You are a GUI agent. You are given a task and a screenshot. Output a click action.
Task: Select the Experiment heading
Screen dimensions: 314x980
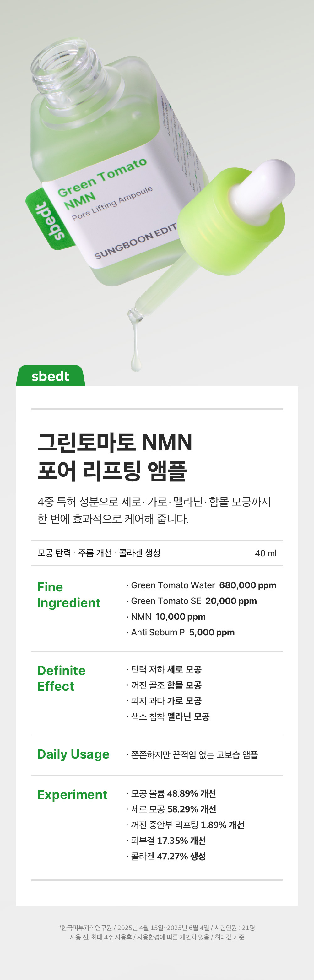(72, 794)
